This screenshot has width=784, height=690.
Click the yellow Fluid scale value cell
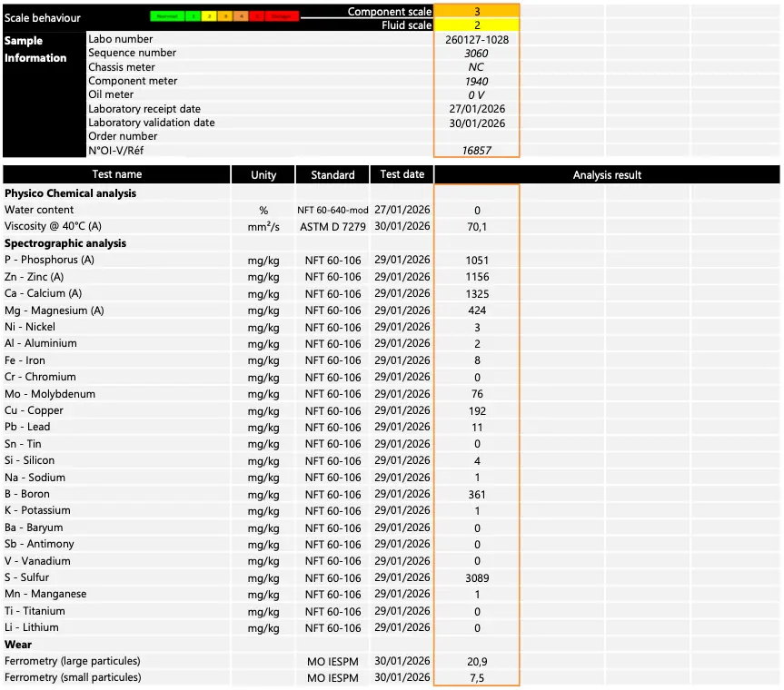tap(477, 25)
